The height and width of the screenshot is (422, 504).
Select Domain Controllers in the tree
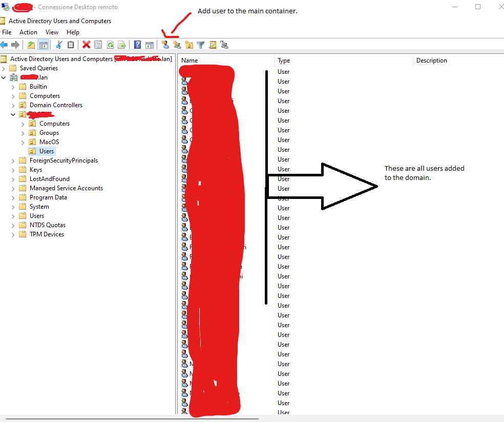(x=56, y=105)
